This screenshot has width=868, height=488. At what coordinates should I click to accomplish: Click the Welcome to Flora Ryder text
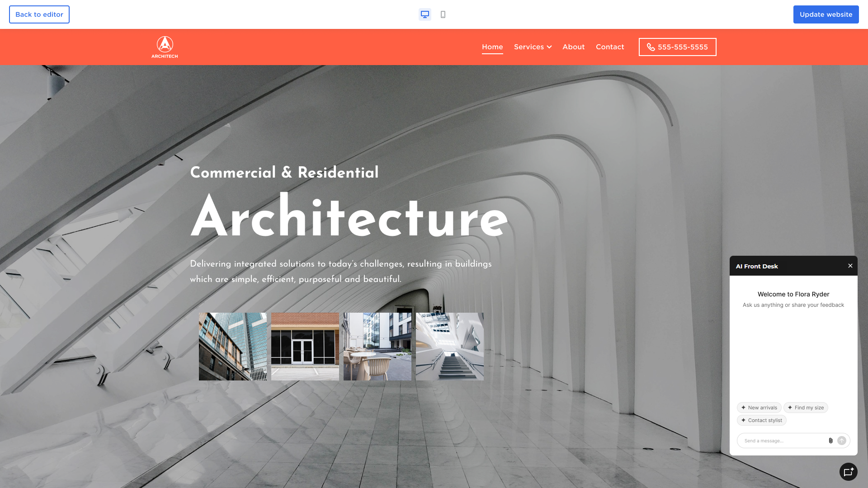[793, 294]
